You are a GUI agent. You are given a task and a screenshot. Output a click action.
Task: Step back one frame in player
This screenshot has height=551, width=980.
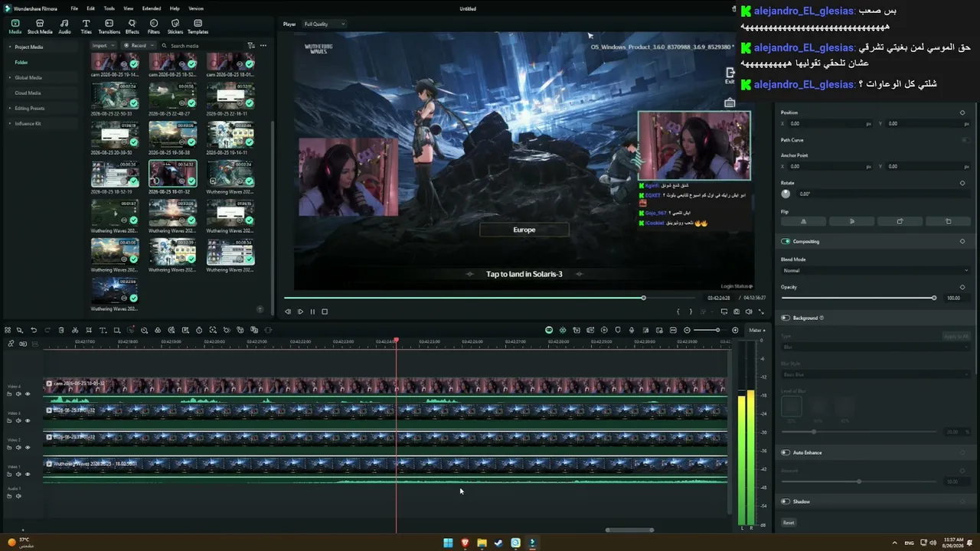[x=288, y=311]
